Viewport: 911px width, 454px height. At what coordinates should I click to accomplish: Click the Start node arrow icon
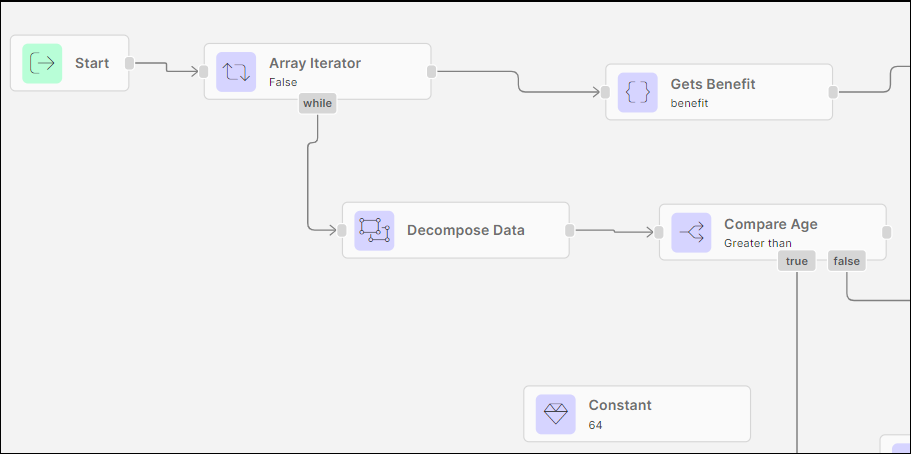[42, 63]
